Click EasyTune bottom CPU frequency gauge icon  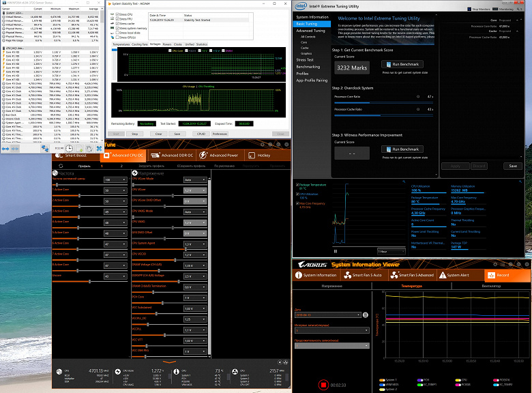[59, 372]
